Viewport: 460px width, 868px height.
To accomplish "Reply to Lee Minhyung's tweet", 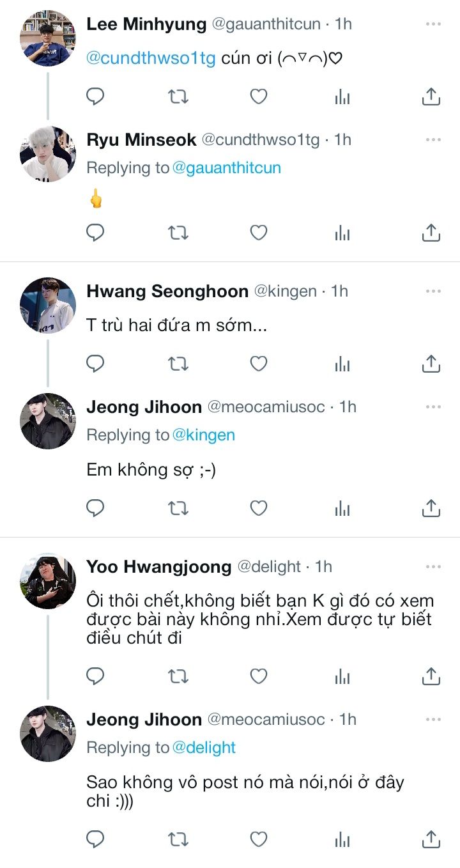I will click(95, 97).
